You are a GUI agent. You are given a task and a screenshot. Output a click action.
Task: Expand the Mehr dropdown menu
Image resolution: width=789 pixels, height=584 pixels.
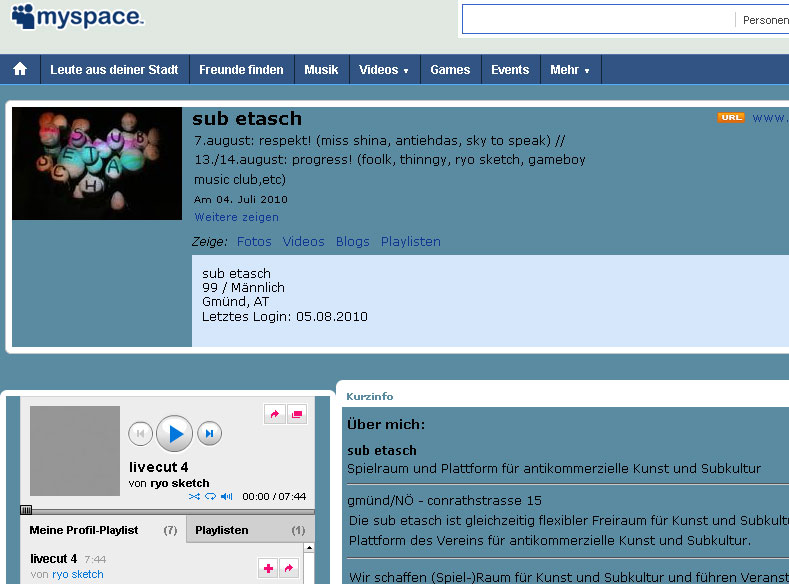pos(570,69)
